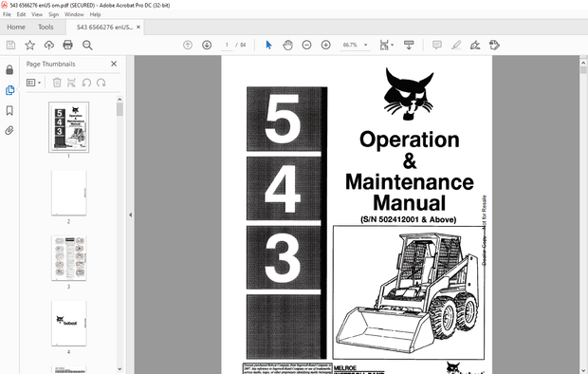588x374 pixels.
Task: Select page 1 thumbnail
Action: [68, 127]
